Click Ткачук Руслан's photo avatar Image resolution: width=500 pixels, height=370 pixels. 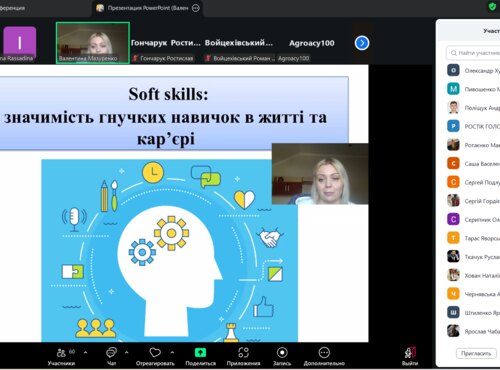pyautogui.click(x=453, y=257)
